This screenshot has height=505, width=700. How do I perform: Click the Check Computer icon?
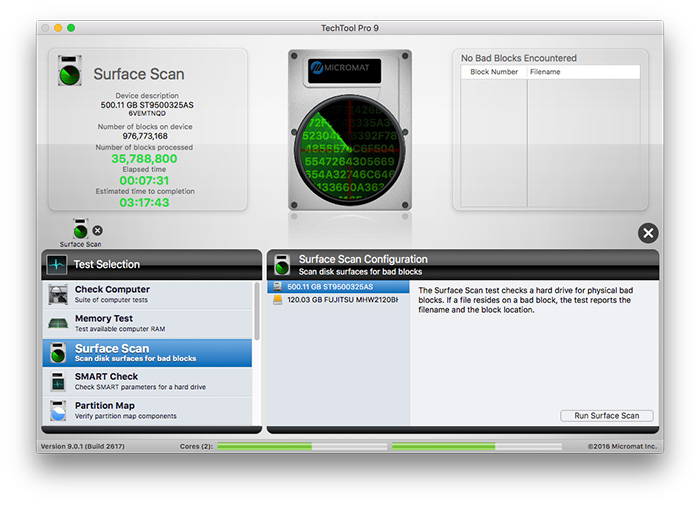pos(58,294)
